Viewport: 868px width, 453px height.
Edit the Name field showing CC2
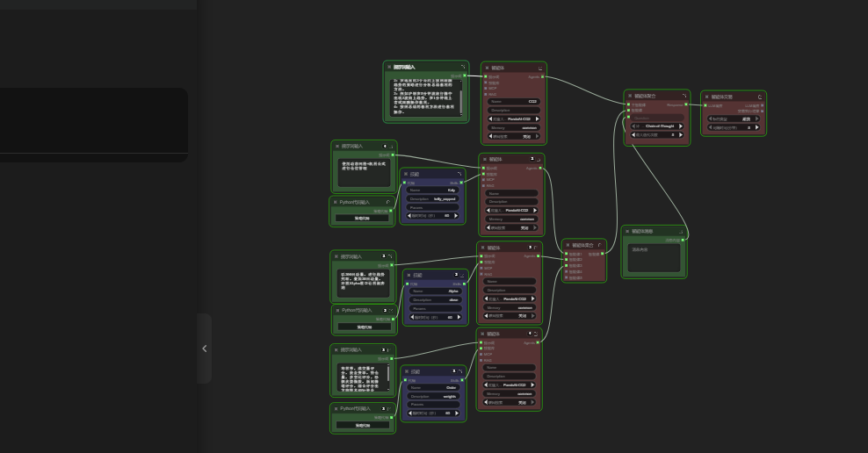[x=514, y=101]
